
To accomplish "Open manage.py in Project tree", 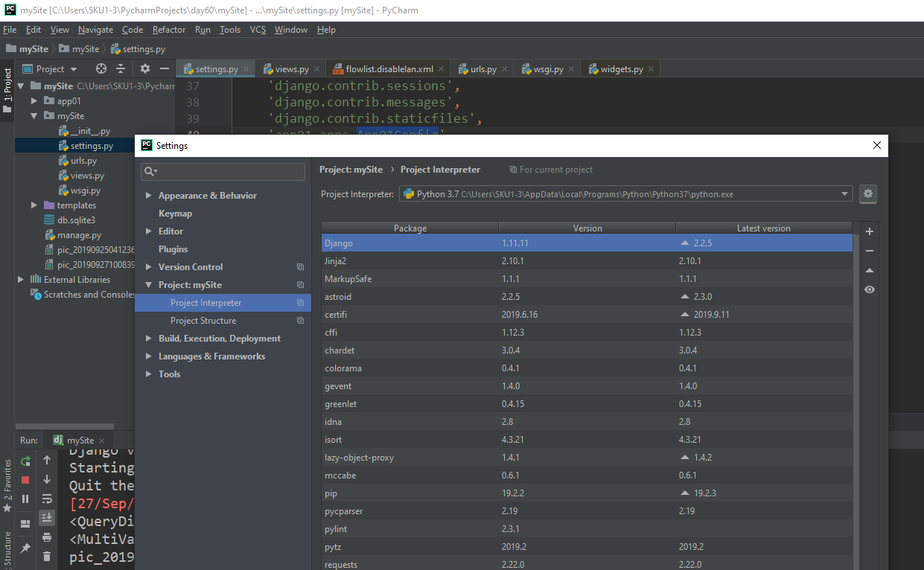I will (79, 235).
